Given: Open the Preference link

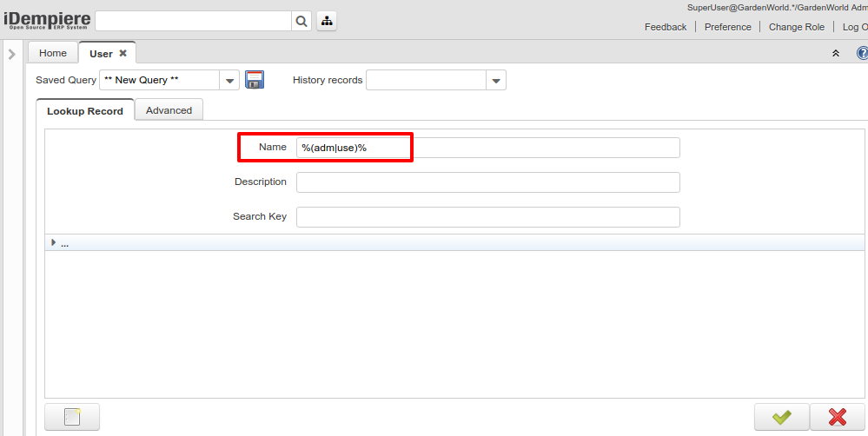Looking at the screenshot, I should click(727, 27).
